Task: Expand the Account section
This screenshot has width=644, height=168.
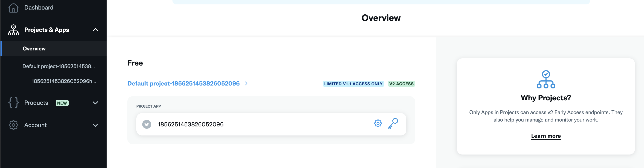Action: click(x=95, y=125)
